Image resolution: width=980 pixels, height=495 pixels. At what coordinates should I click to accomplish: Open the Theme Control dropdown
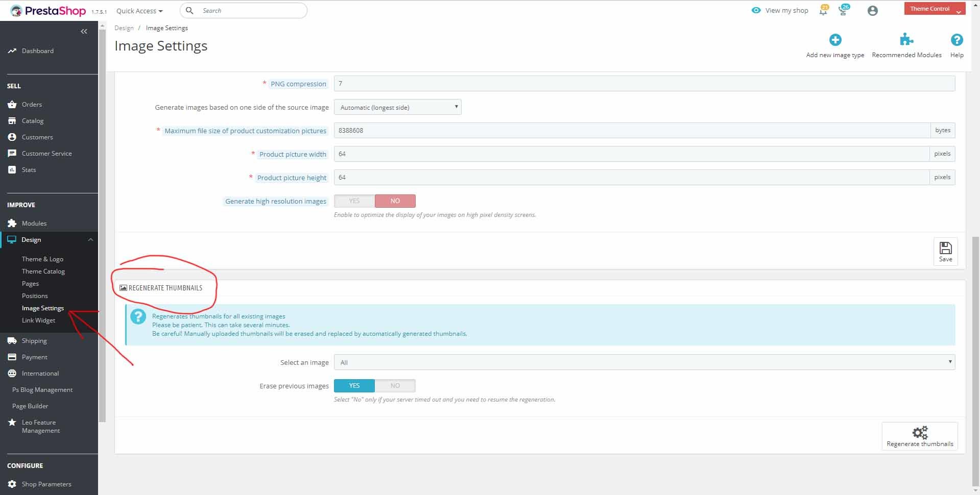pos(935,9)
